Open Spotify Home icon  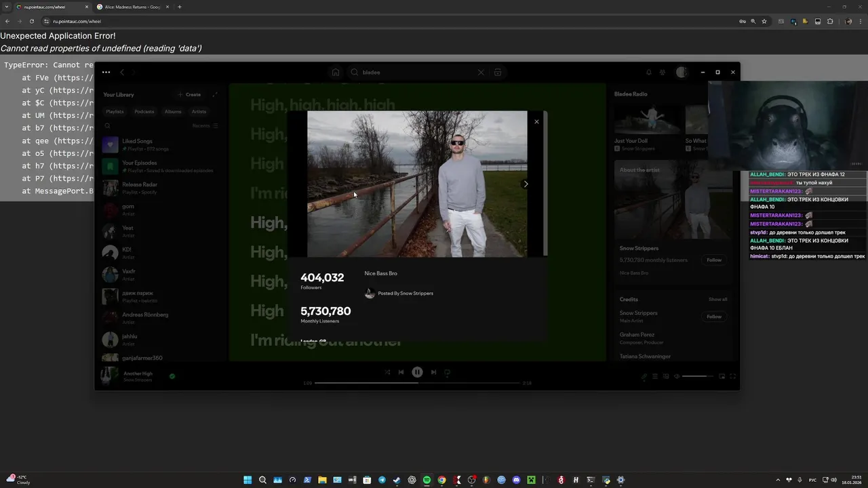[335, 73]
